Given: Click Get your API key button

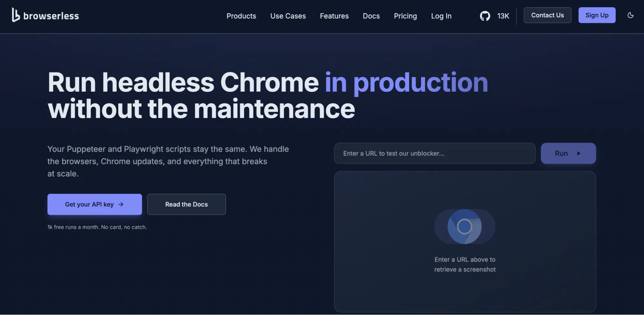Looking at the screenshot, I should tap(94, 204).
